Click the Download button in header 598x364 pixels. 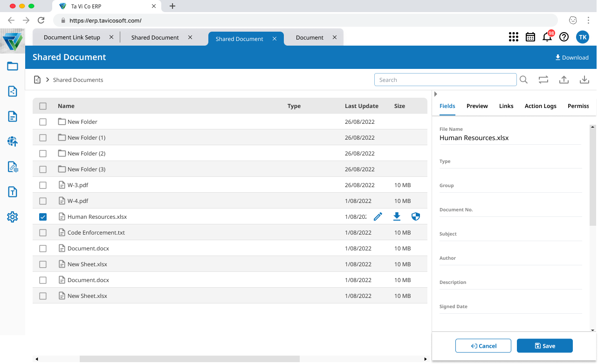pos(572,57)
